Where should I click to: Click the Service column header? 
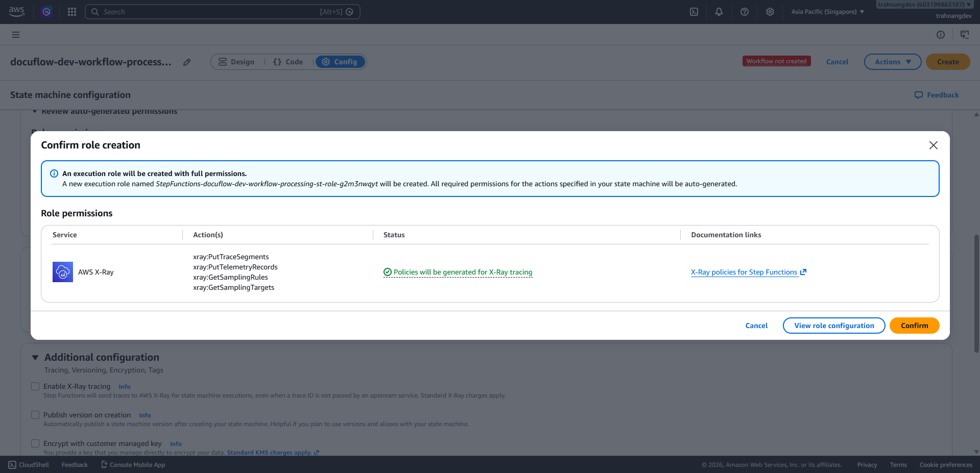point(65,235)
